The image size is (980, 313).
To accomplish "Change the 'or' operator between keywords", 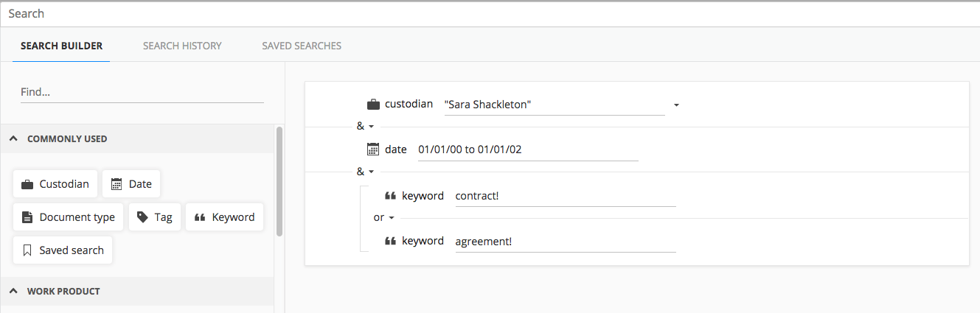I will click(x=384, y=218).
